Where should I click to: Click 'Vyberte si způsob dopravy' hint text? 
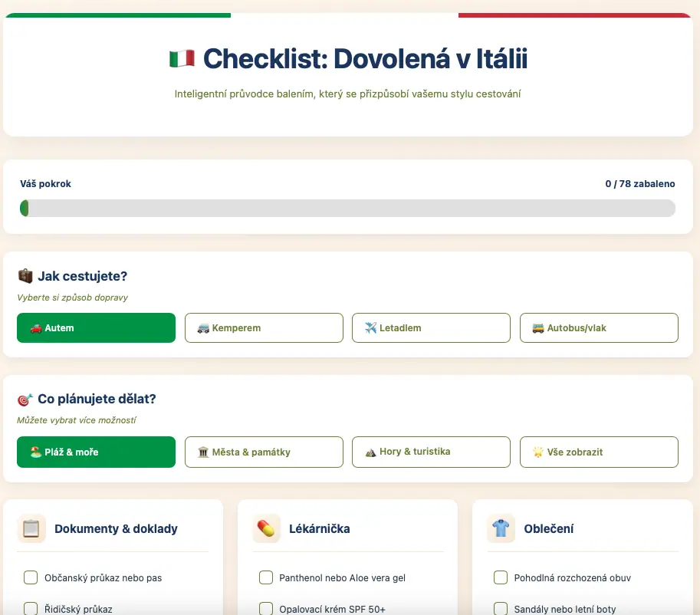tap(72, 298)
